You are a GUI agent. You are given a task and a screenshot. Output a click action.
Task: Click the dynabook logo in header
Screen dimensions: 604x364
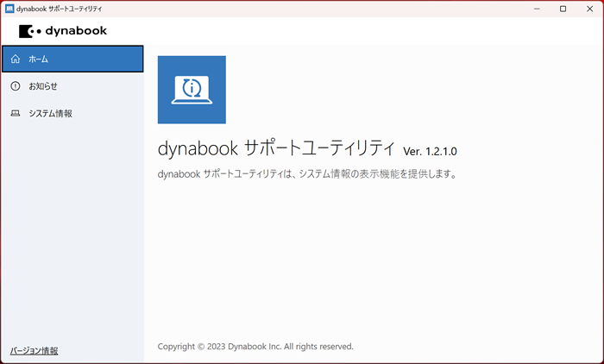click(x=63, y=31)
